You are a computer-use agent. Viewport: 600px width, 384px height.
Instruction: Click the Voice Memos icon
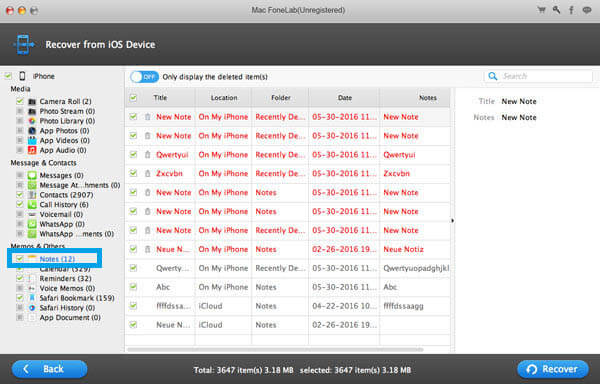pos(32,288)
